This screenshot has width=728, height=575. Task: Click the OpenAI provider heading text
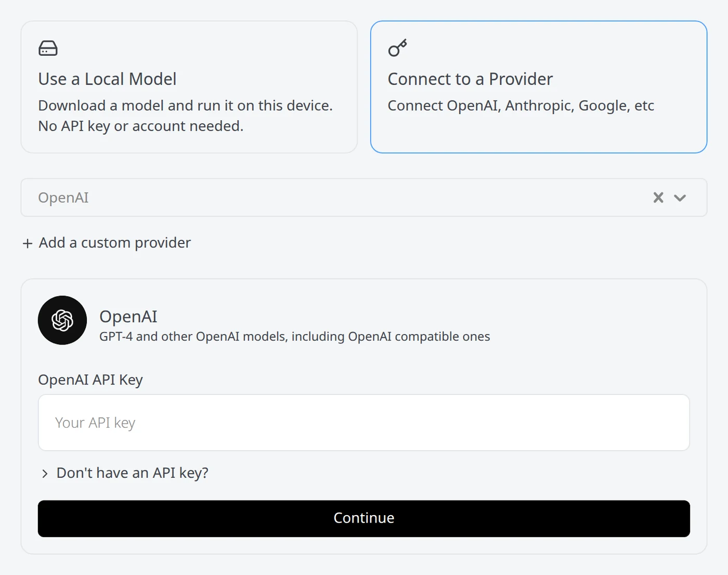128,316
